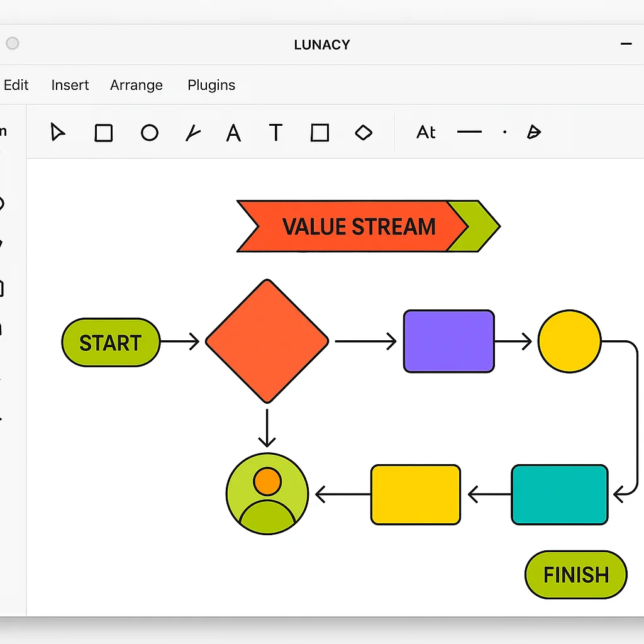Select the Line tool
Screen dimensions: 644x644
click(469, 133)
